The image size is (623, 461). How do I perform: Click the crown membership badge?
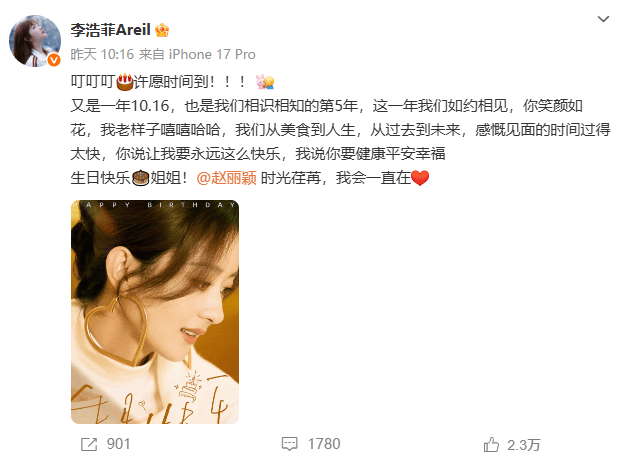click(162, 30)
